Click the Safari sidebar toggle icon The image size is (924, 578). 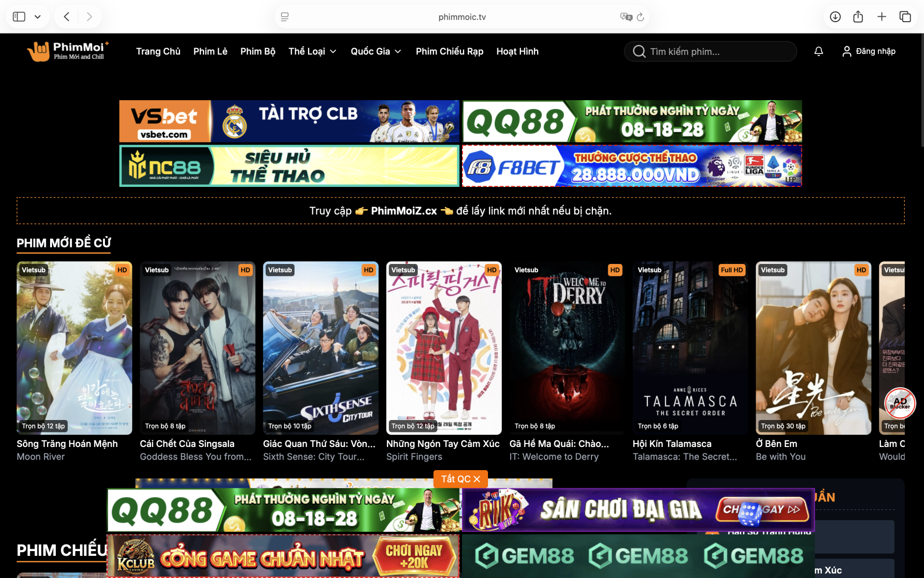click(19, 17)
